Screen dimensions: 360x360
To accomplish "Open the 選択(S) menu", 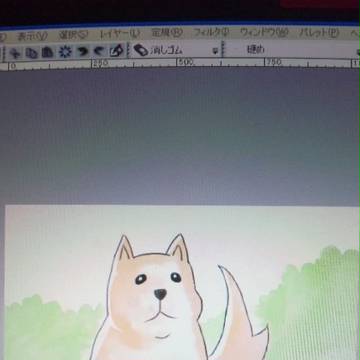I will pyautogui.click(x=73, y=35).
